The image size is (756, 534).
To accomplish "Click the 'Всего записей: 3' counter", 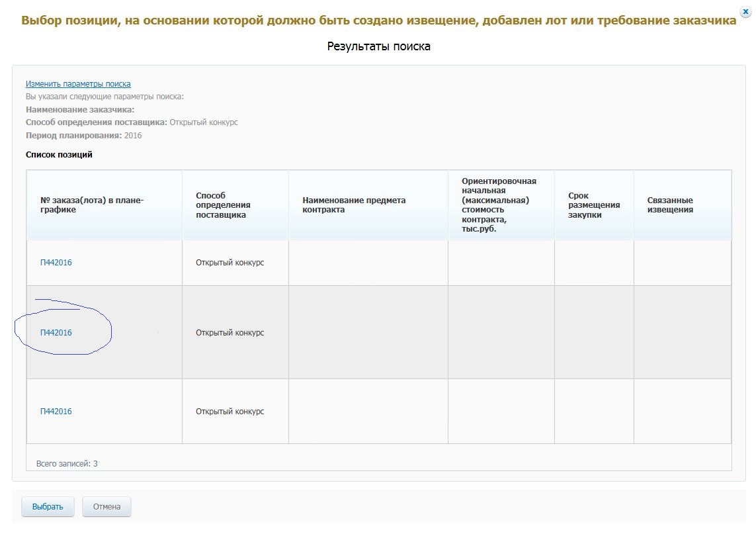I will click(x=67, y=464).
